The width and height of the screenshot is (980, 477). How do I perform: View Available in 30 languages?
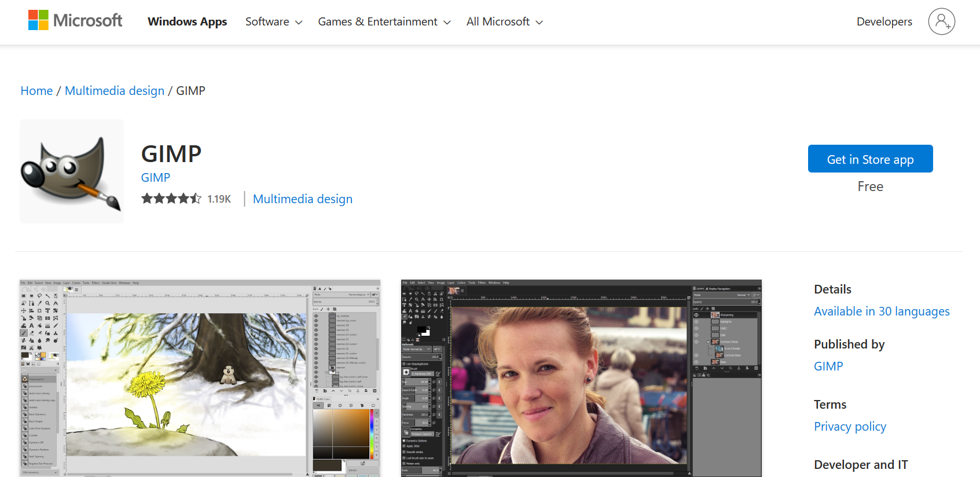[881, 311]
